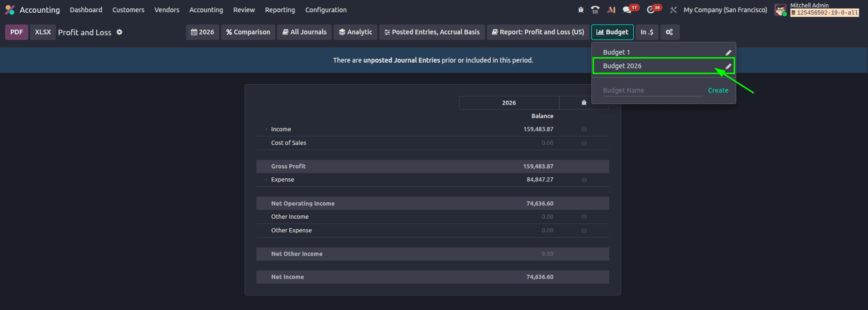This screenshot has height=310, width=868.
Task: Click the debug bug icon in top bar
Action: (581, 10)
